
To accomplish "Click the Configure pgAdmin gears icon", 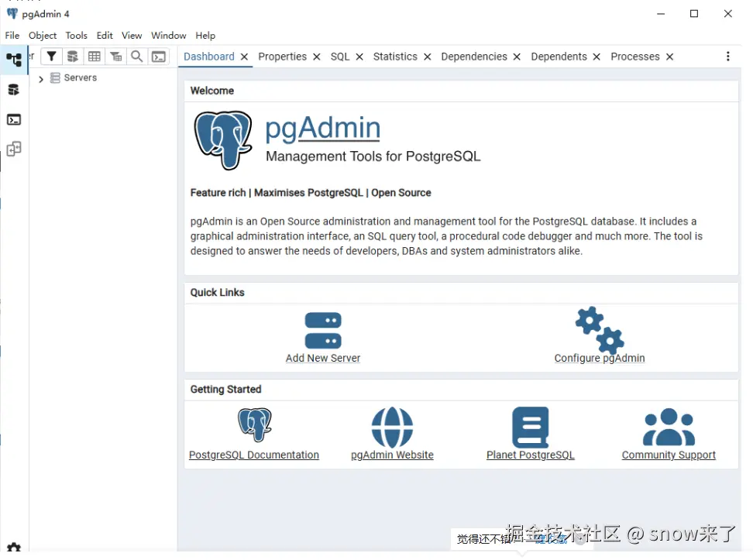I will pyautogui.click(x=600, y=330).
